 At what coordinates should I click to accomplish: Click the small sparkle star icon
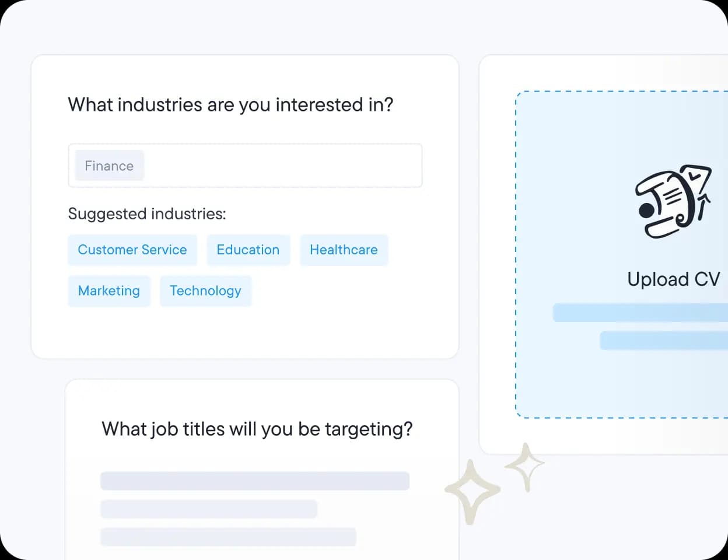pyautogui.click(x=525, y=466)
